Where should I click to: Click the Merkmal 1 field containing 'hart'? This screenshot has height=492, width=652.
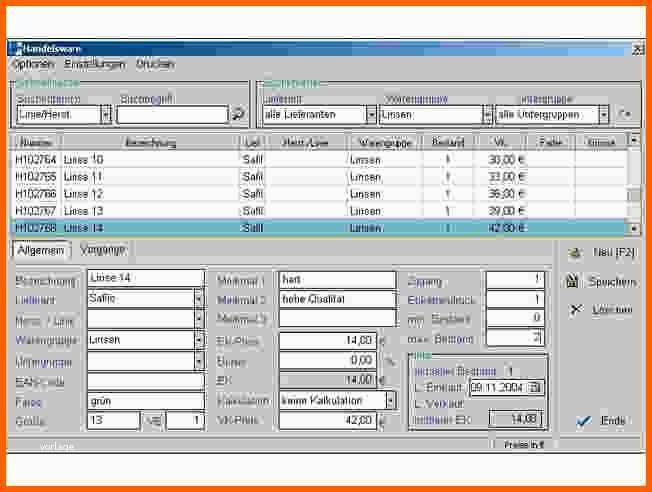tap(337, 279)
